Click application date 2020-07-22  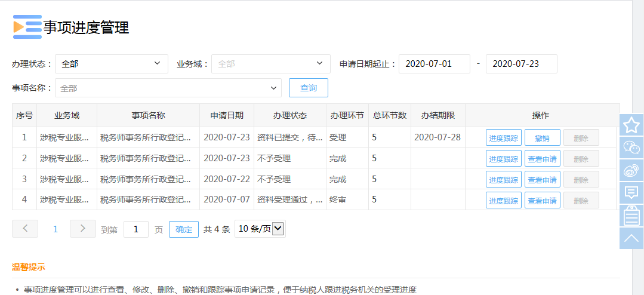coord(227,179)
